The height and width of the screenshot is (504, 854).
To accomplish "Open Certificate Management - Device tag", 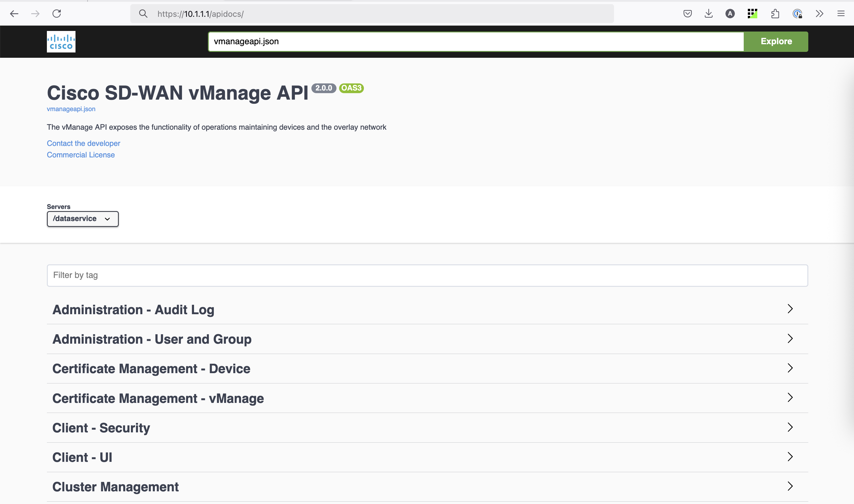I will click(x=151, y=368).
